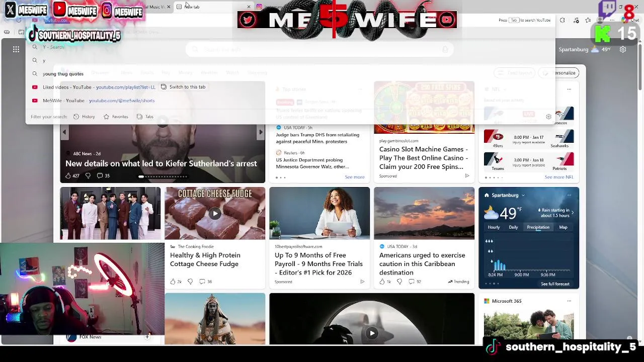
Task: Open the Microsoft 365 card image
Action: coord(529,326)
